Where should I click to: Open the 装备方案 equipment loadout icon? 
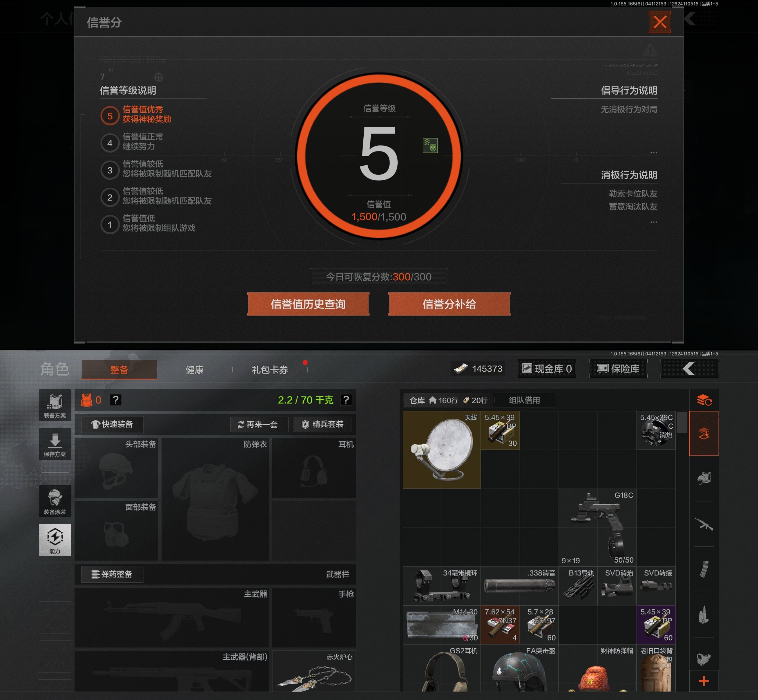tap(55, 405)
